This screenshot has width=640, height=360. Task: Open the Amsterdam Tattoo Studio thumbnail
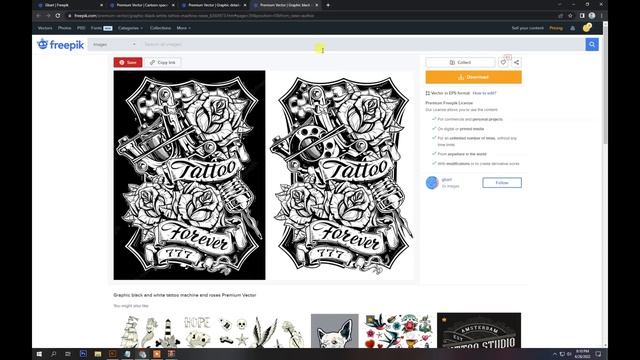click(479, 331)
